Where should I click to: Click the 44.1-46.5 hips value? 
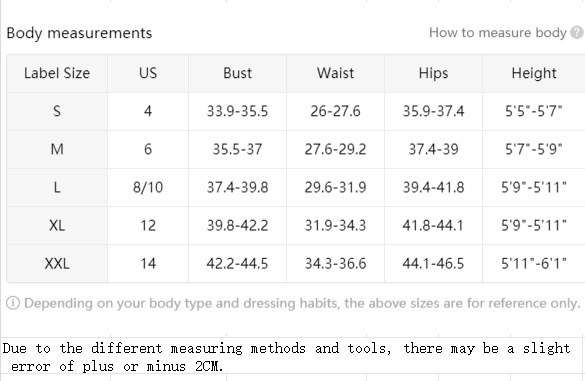pyautogui.click(x=433, y=263)
